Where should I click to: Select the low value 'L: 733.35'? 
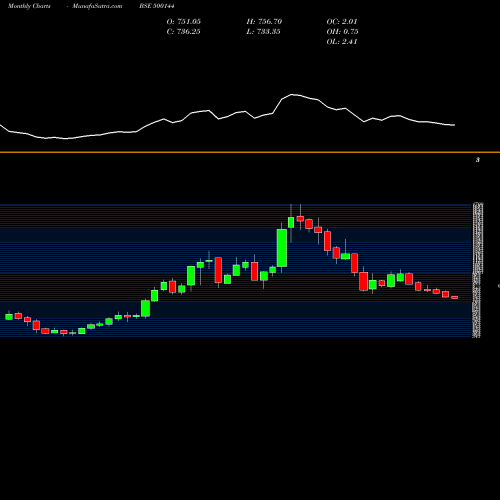coord(263,32)
